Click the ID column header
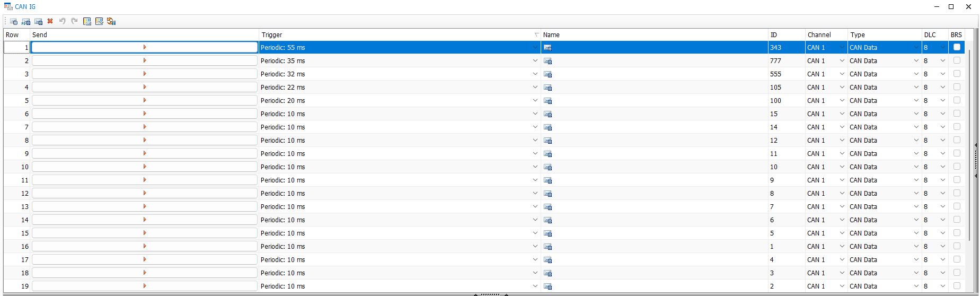The width and height of the screenshot is (980, 296). point(787,34)
